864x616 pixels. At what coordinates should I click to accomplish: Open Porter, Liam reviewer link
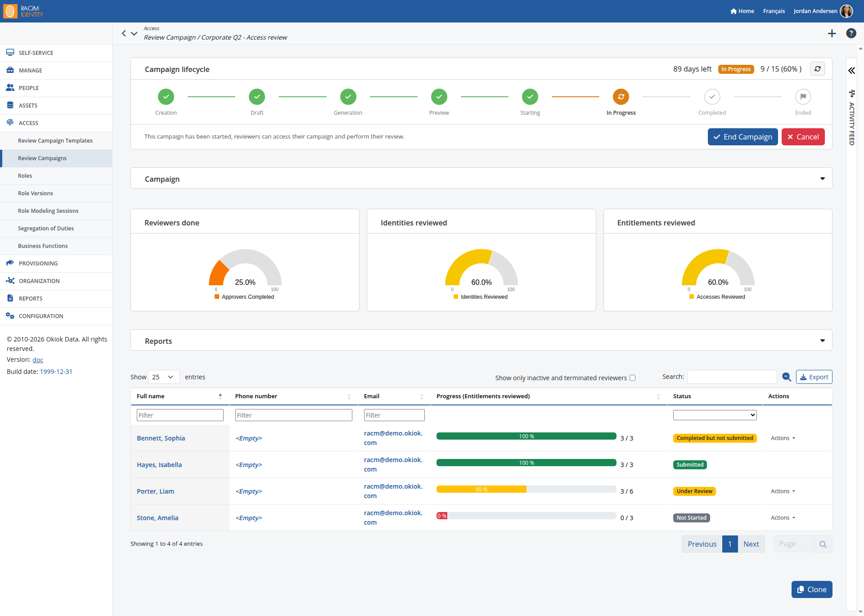(155, 491)
